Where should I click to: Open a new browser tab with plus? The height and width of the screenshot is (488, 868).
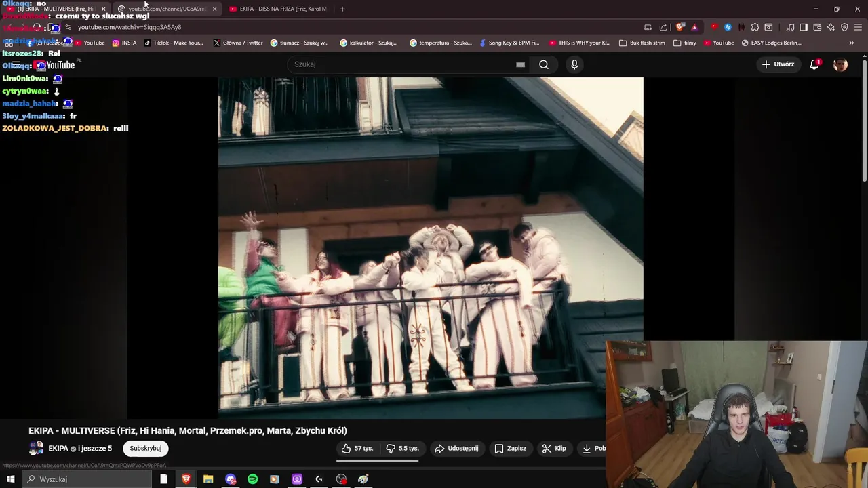pos(342,9)
